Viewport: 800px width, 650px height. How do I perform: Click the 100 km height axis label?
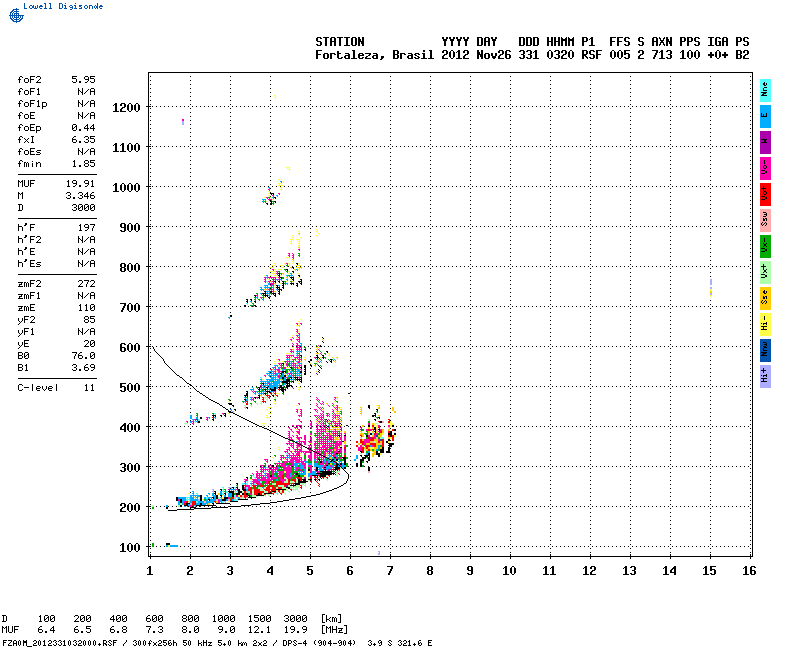click(x=130, y=547)
